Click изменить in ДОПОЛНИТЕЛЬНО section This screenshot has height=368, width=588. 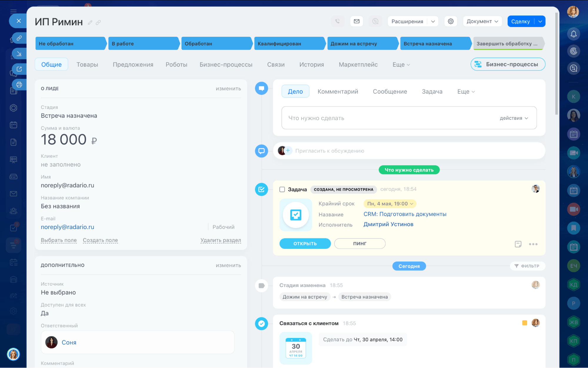228,265
